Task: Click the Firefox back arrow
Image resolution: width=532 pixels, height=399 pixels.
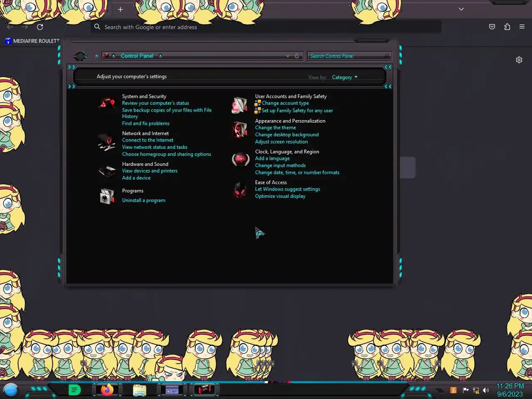Action: tap(10, 27)
